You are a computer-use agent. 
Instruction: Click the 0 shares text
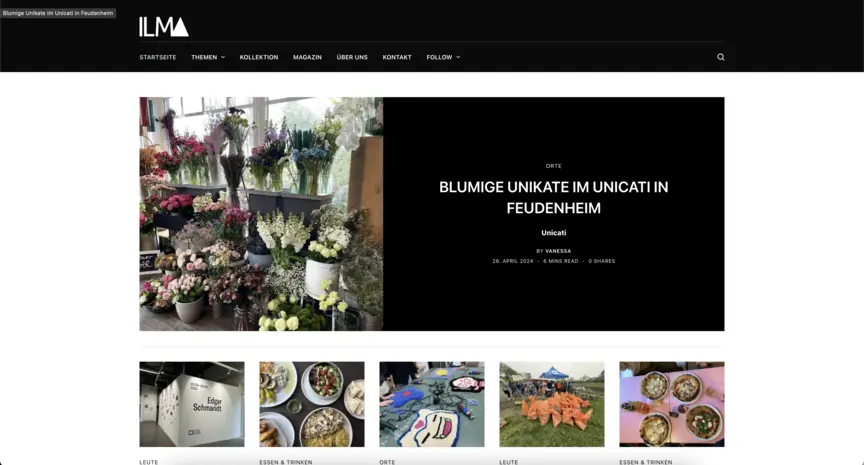coord(601,261)
